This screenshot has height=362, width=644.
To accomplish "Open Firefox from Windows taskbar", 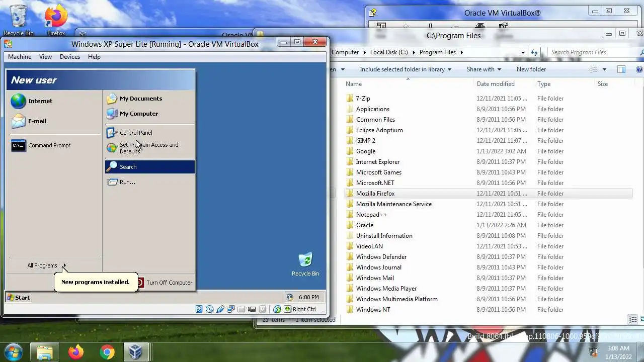I will click(x=76, y=352).
